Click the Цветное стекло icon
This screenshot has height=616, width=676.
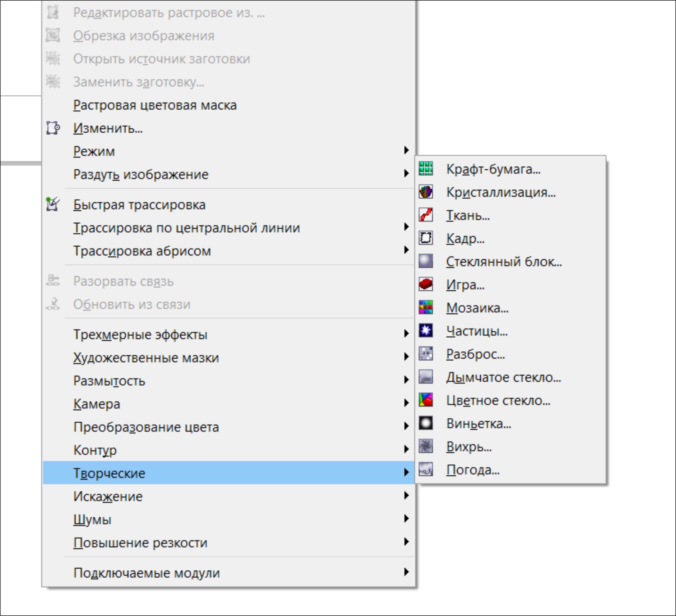pos(426,400)
